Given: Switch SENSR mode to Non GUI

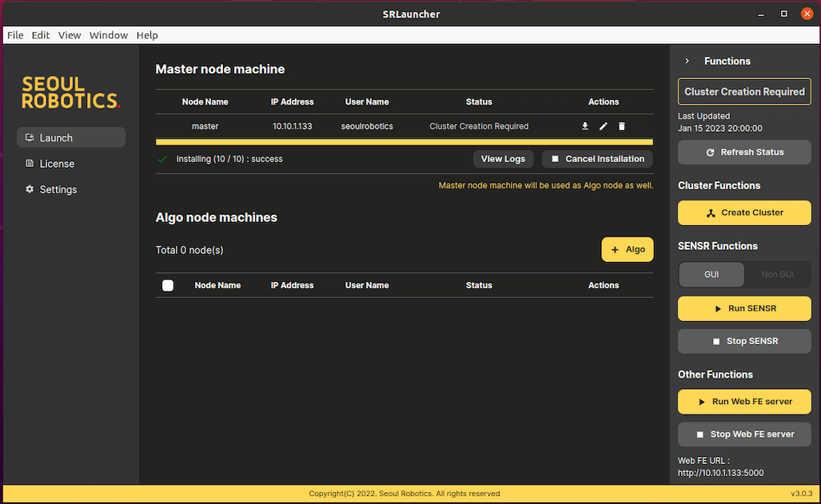Looking at the screenshot, I should coord(776,274).
